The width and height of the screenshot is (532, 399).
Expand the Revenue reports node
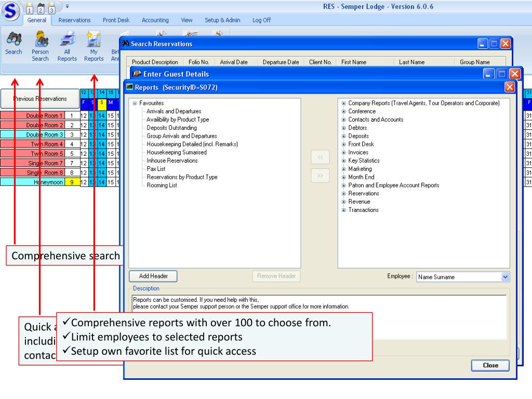point(344,202)
